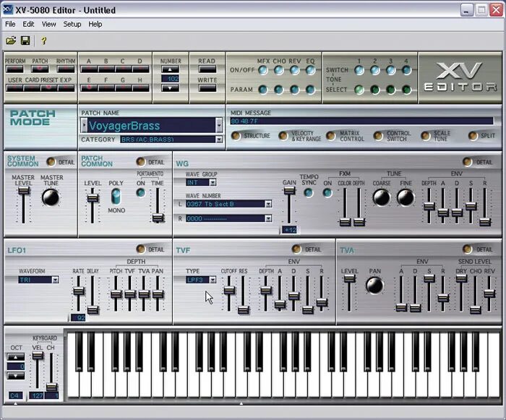
Task: Turn the WG Coarse tune knob
Action: (381, 197)
